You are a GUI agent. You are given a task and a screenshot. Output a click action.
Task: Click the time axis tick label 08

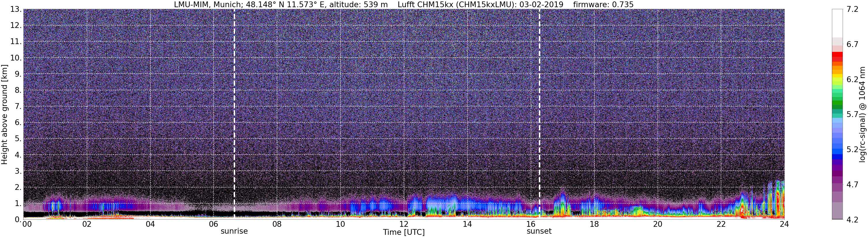pyautogui.click(x=277, y=224)
